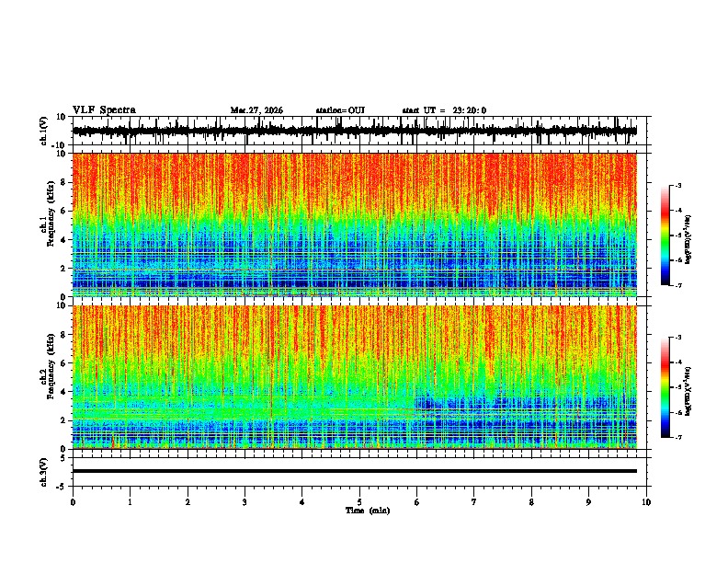Click the time axis tick label "0"
The width and height of the screenshot is (728, 563).
coord(73,502)
